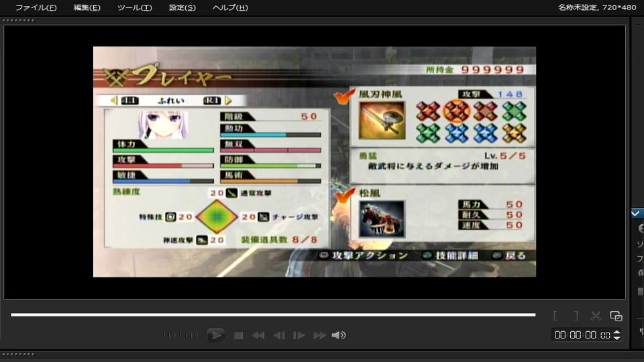Click the 技能詳細 label in preview
This screenshot has width=644, height=362.
tap(457, 255)
